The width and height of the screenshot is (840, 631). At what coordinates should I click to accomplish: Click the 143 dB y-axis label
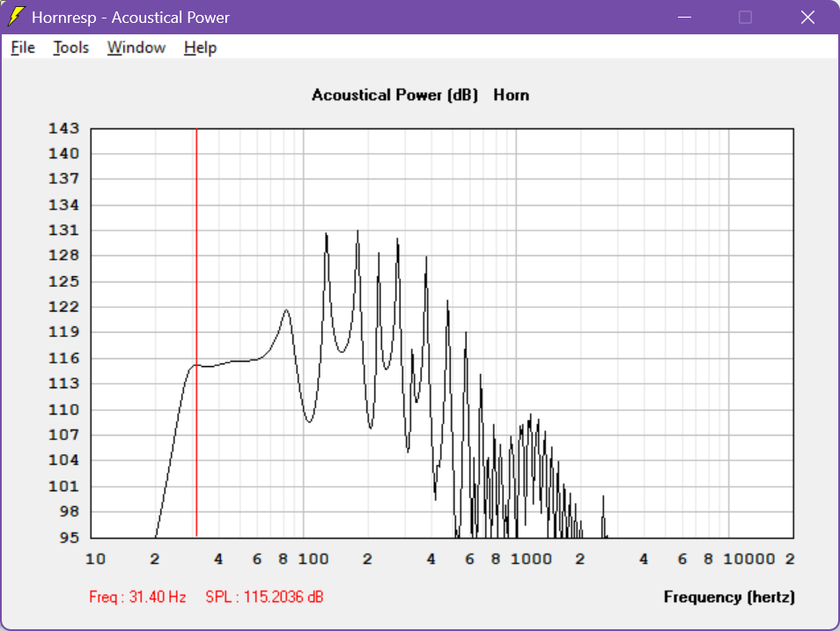[x=63, y=128]
